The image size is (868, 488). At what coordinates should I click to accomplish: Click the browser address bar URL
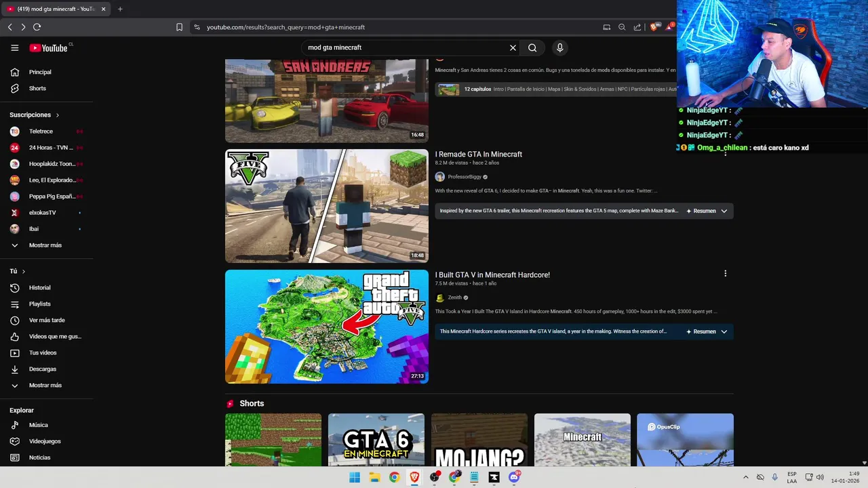coord(285,27)
